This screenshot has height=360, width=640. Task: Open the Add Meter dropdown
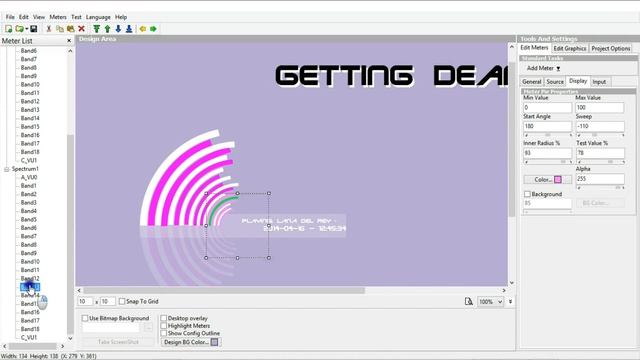543,68
